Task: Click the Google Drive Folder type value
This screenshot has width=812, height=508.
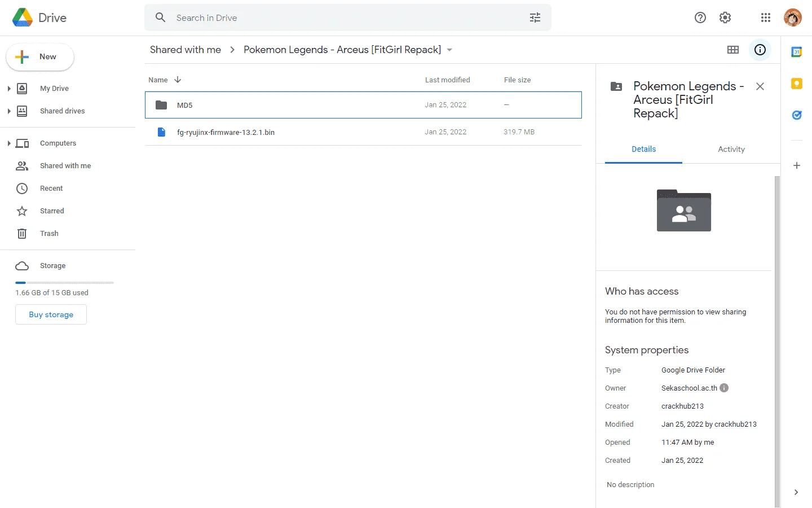Action: (693, 370)
